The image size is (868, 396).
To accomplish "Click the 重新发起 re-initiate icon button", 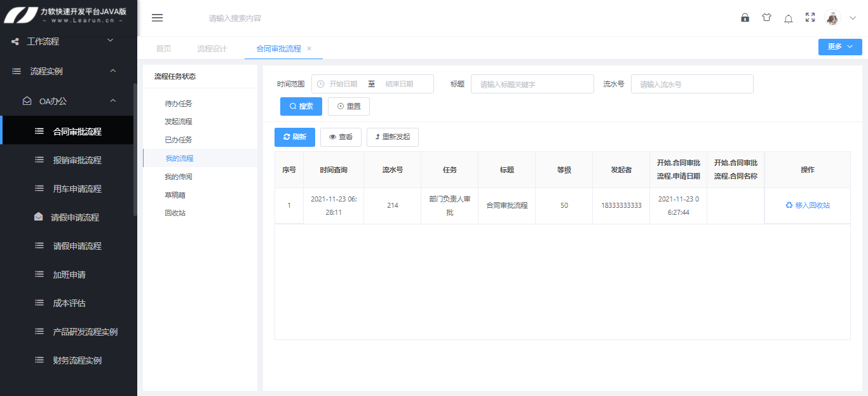I will click(x=393, y=137).
